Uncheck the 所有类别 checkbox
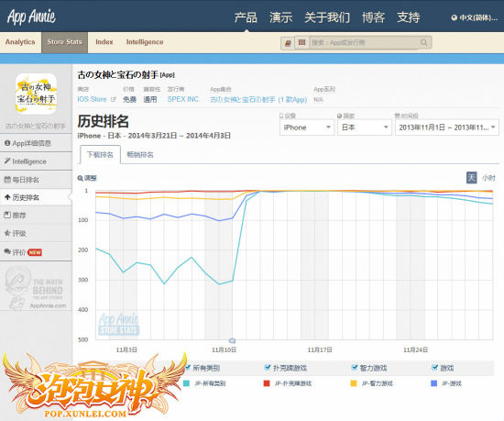This screenshot has width=504, height=421. click(x=188, y=367)
